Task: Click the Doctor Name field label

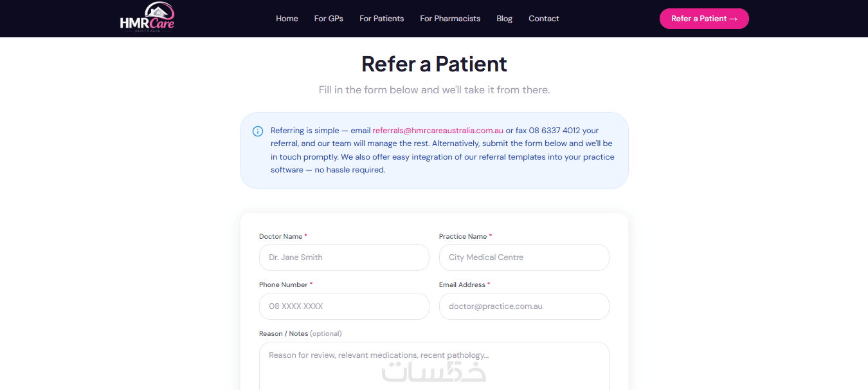Action: coord(280,236)
